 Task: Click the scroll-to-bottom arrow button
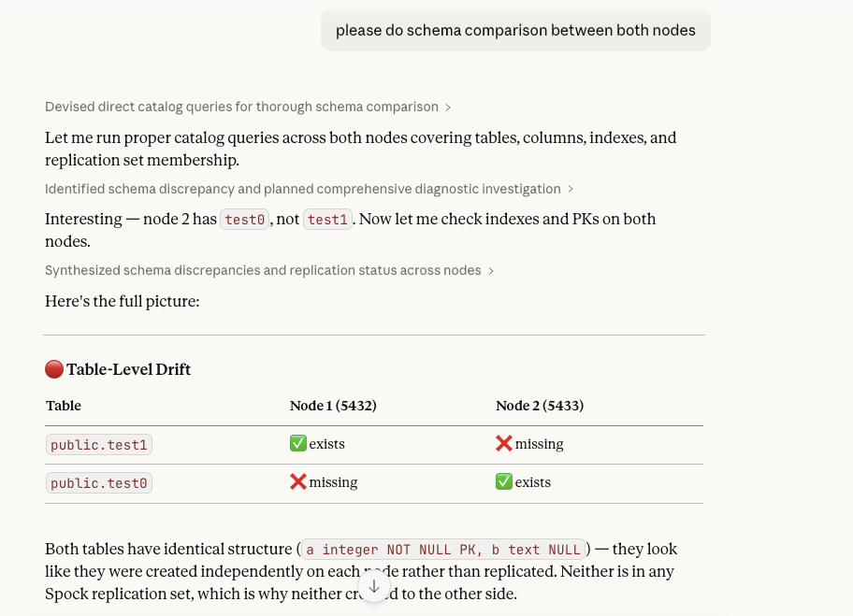click(x=374, y=586)
